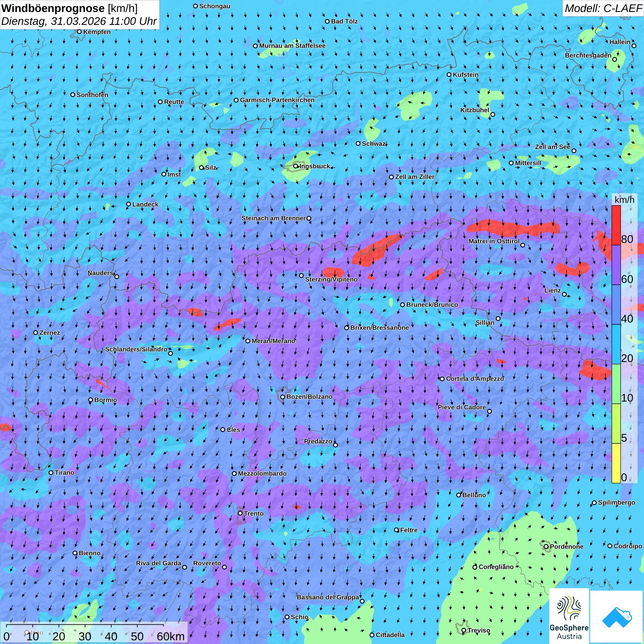Click the Sillian town label

point(485,322)
